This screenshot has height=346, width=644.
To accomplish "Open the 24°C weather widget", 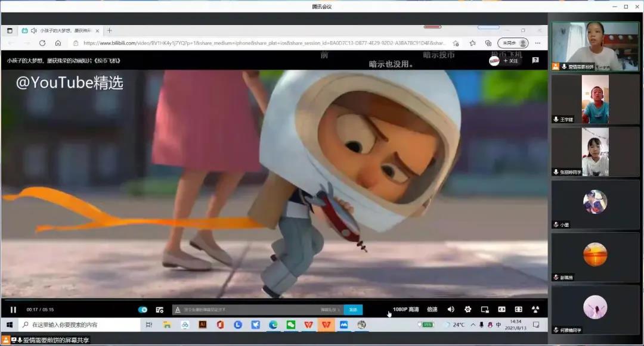I will pyautogui.click(x=454, y=325).
